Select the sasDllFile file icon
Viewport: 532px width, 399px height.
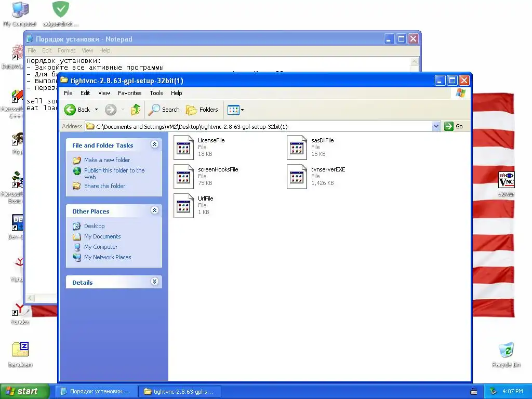(297, 148)
